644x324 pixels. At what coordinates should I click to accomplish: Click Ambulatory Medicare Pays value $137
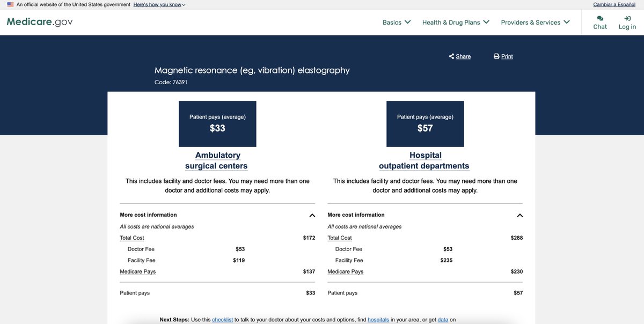pyautogui.click(x=309, y=271)
